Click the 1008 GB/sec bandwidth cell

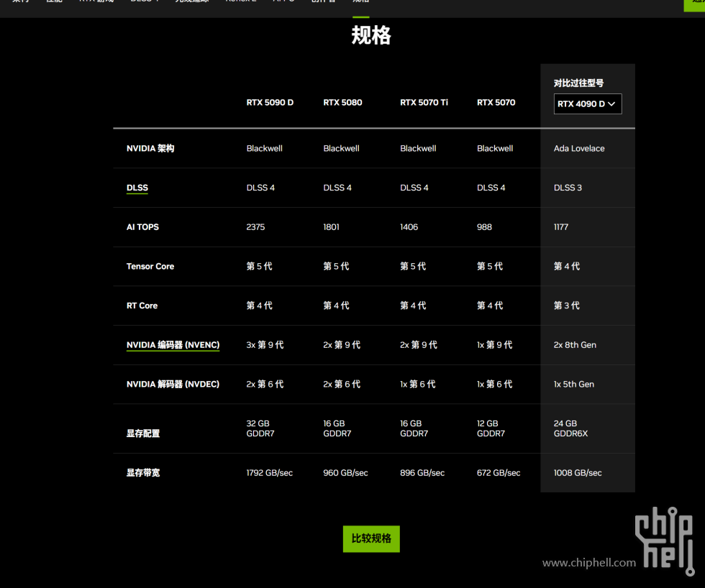(x=578, y=473)
